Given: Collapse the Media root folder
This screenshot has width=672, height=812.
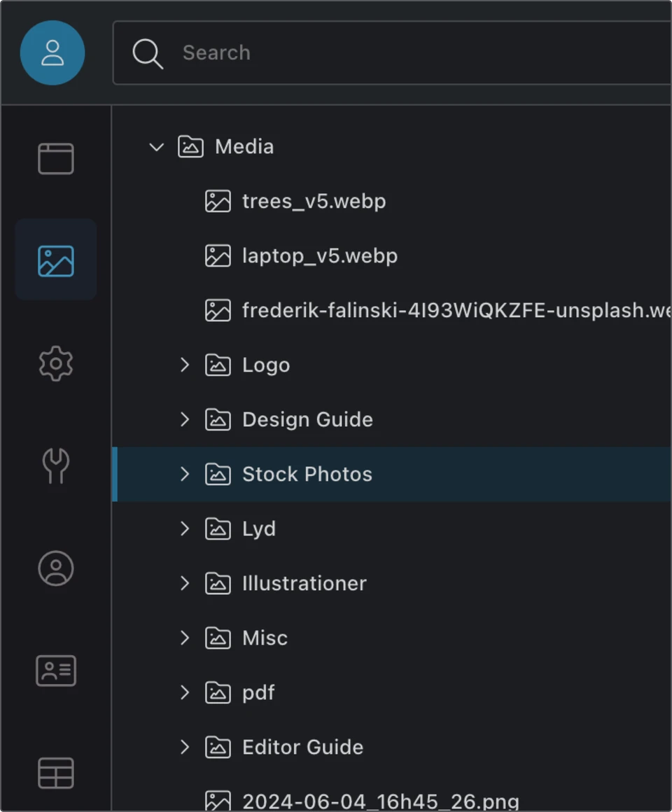Looking at the screenshot, I should click(x=157, y=147).
